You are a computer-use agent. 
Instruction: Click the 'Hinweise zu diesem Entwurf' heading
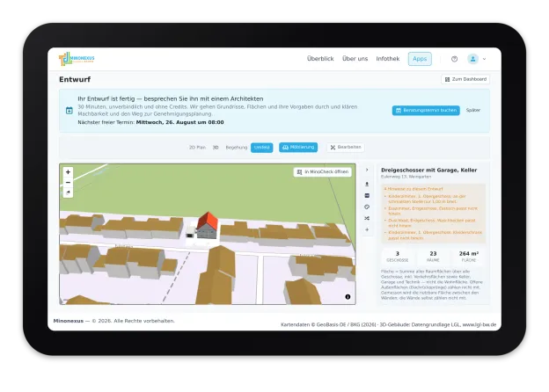pos(414,189)
